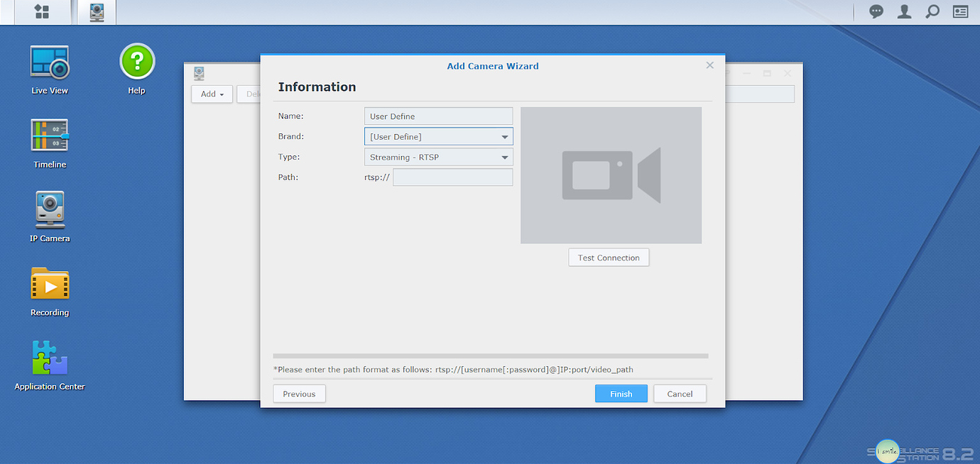Open the Main Menu in the top-left corner
Viewport: 980px width, 464px height.
pyautogui.click(x=42, y=12)
